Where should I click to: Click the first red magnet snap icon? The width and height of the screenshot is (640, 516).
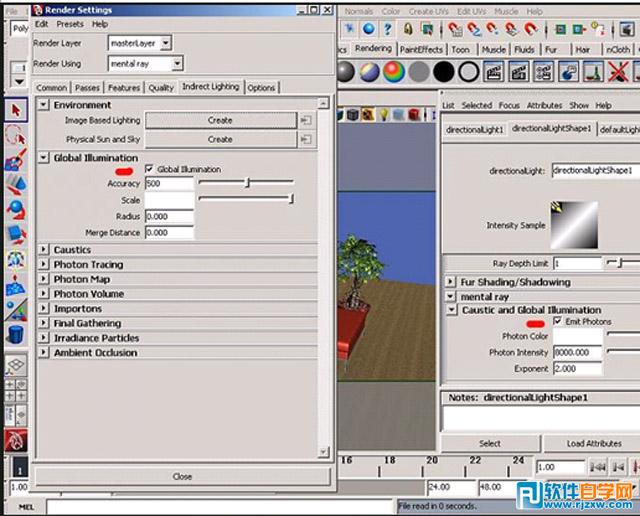click(x=454, y=29)
